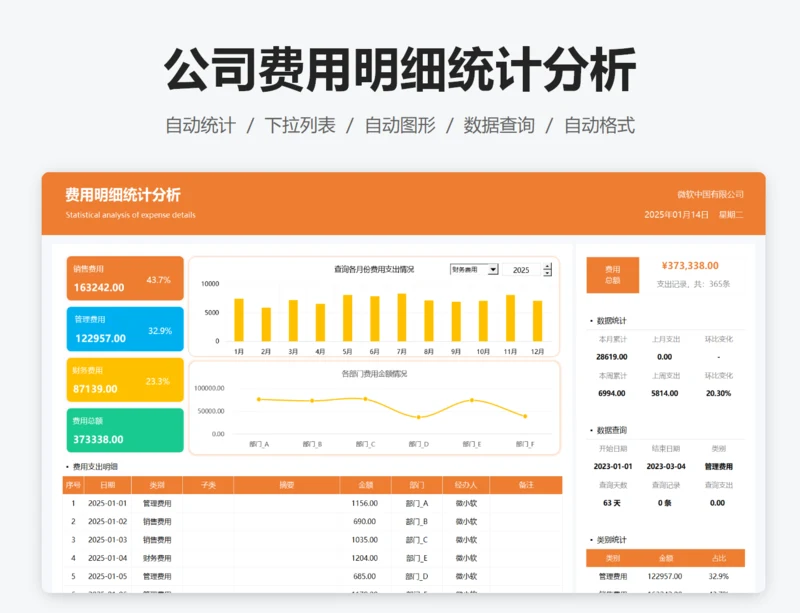Screen dimensions: 800x613
Task: Click the 支出记录,共: 365条 text
Action: [x=693, y=284]
